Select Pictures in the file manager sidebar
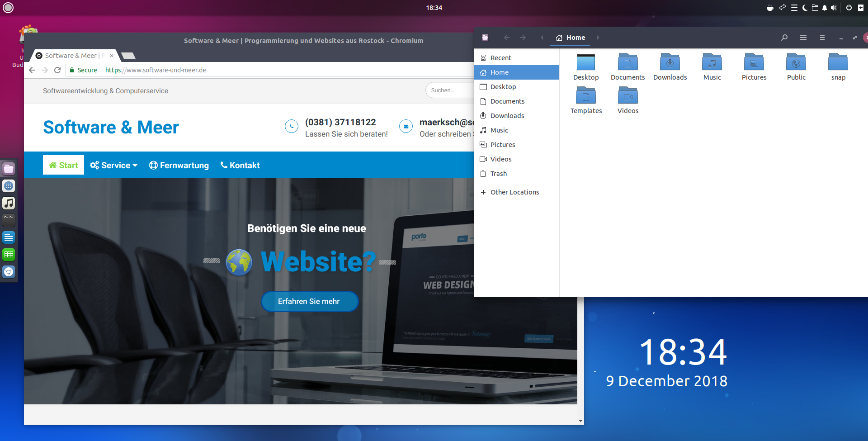 point(517,145)
